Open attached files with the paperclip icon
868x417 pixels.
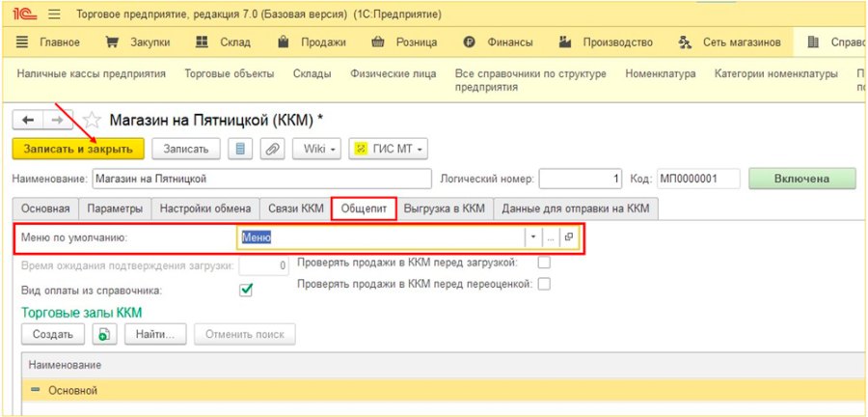point(272,149)
